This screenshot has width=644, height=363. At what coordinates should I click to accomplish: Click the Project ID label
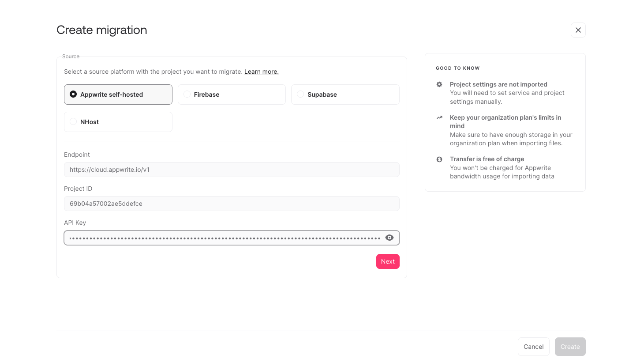(x=78, y=189)
